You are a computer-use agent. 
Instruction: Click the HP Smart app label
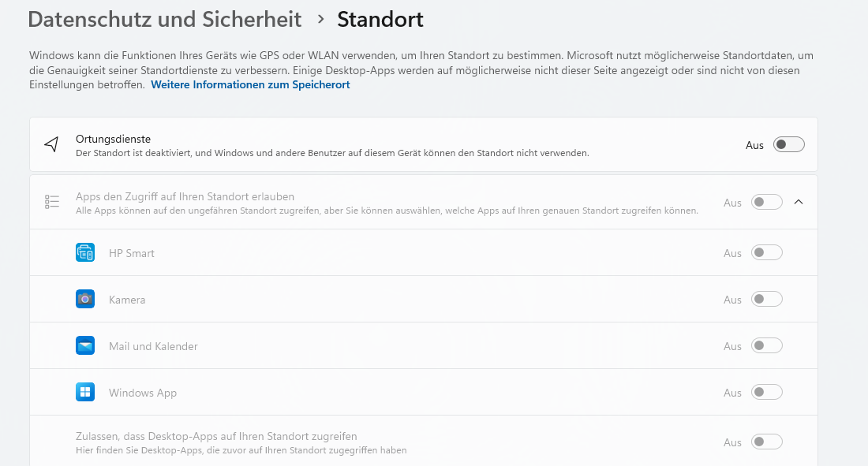[132, 253]
